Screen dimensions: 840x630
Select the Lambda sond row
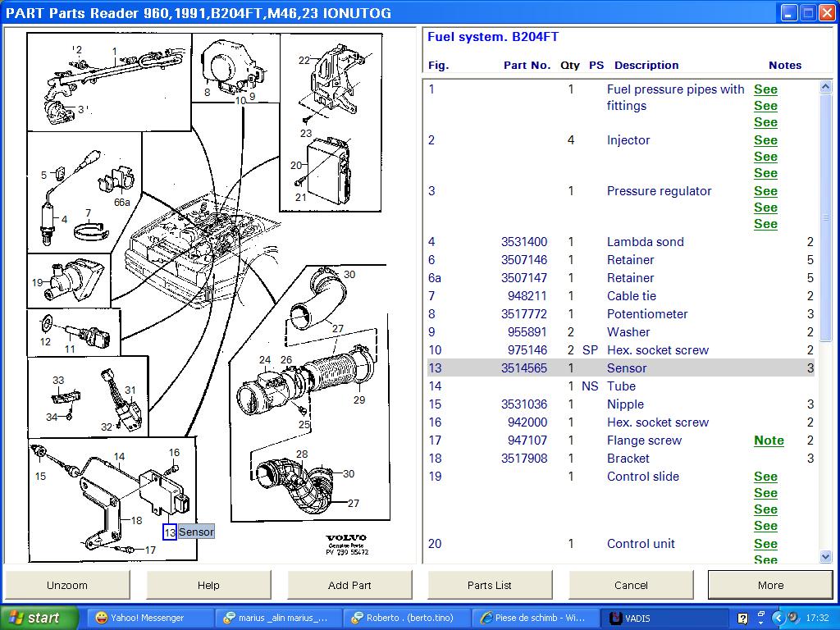(621, 242)
